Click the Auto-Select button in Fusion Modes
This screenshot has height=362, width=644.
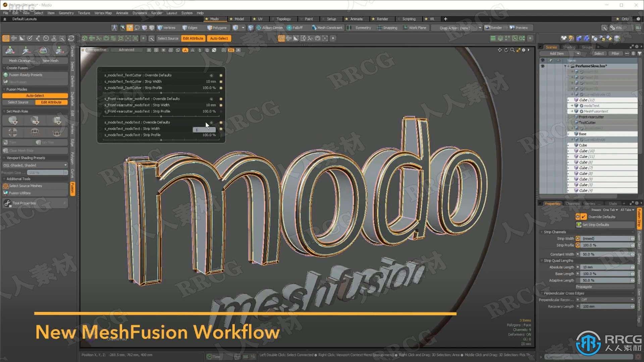point(35,96)
